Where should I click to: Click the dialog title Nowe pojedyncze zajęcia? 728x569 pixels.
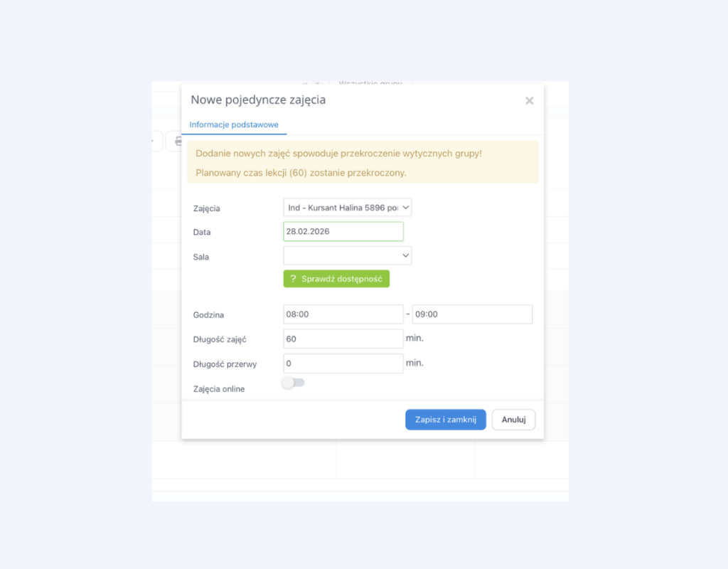pyautogui.click(x=258, y=100)
